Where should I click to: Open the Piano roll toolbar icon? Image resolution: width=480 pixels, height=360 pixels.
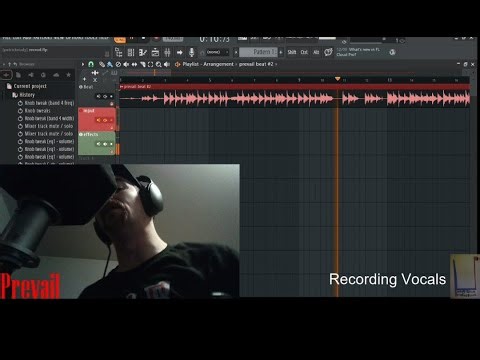click(143, 52)
